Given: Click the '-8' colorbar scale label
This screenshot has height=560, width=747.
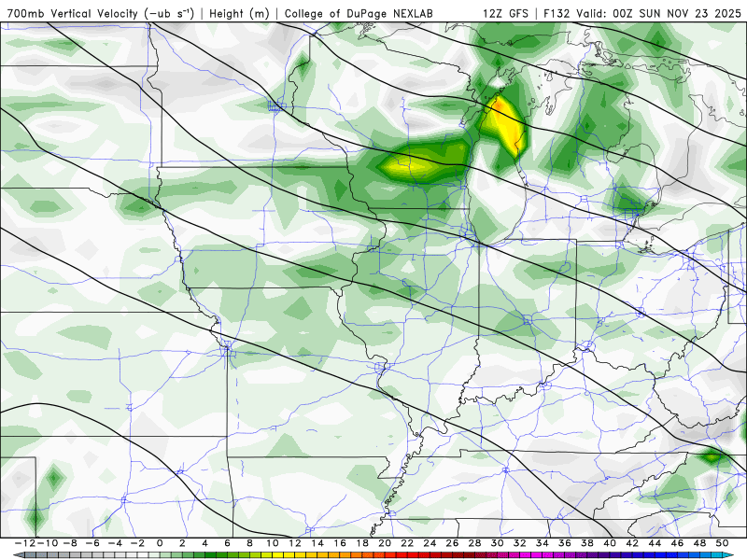Looking at the screenshot, I should point(70,543).
